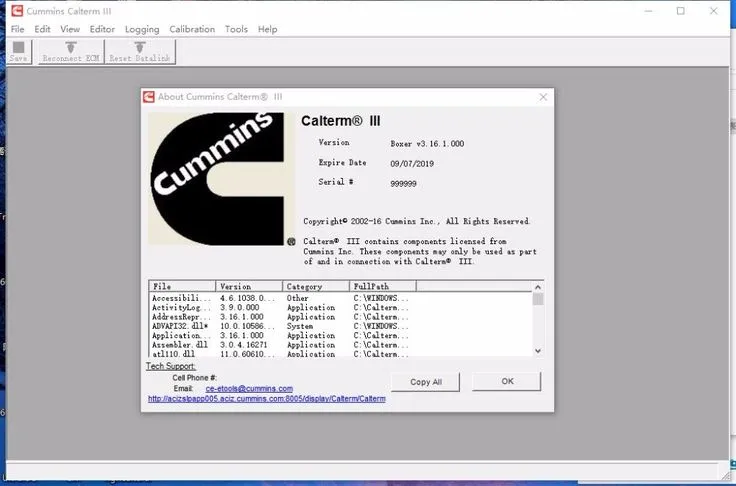Click the Other category cell
The image size is (736, 486).
coord(298,298)
